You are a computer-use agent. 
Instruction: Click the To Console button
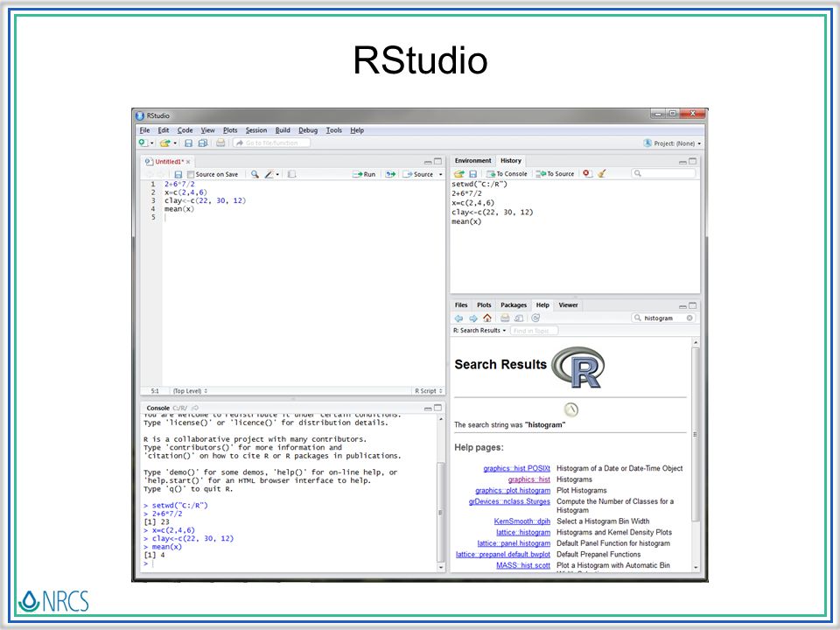click(507, 173)
